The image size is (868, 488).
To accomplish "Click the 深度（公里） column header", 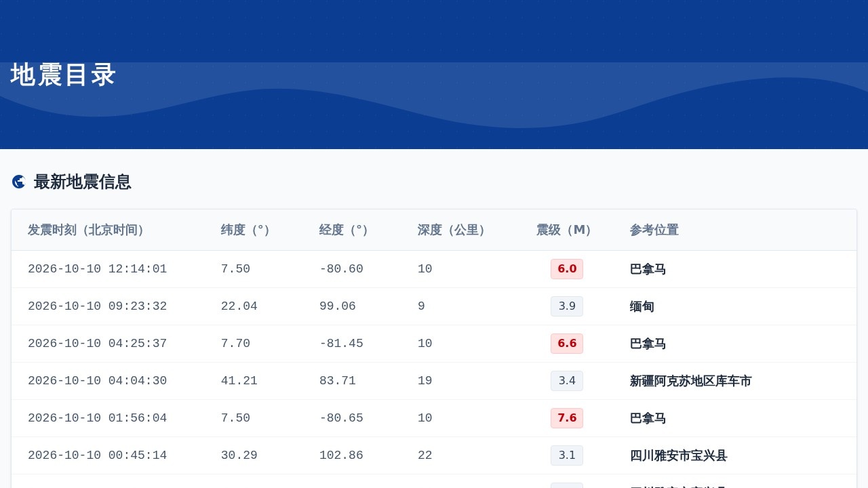I will tap(452, 230).
